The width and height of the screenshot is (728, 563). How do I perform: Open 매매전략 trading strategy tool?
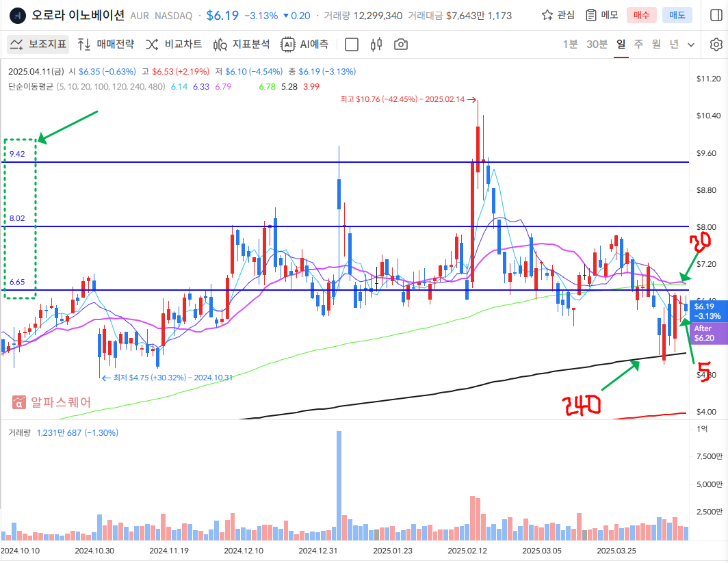pyautogui.click(x=106, y=44)
